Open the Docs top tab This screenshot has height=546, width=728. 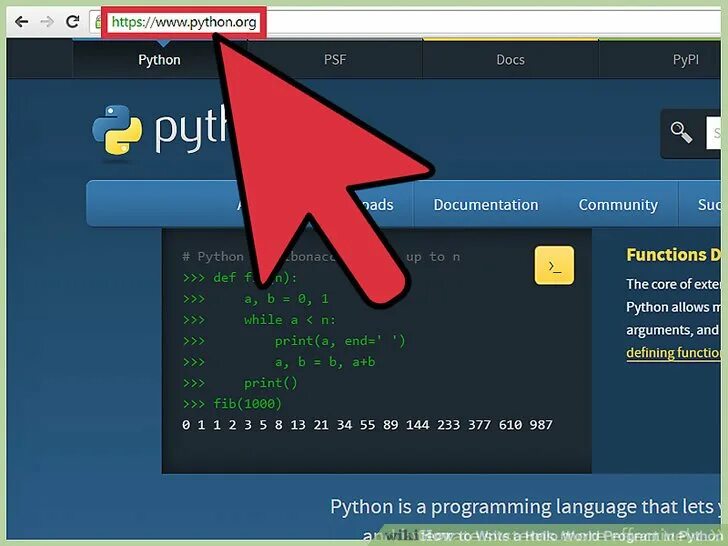coord(510,59)
